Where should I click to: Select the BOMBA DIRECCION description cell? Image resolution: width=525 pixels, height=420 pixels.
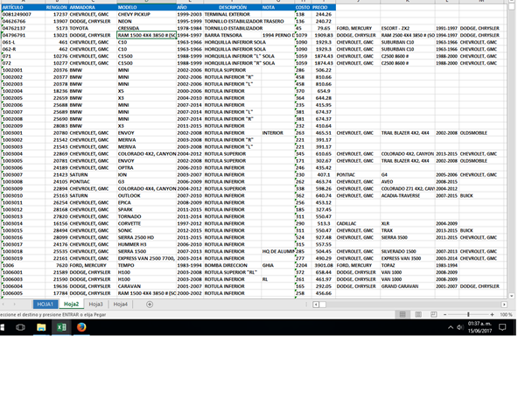233,265
